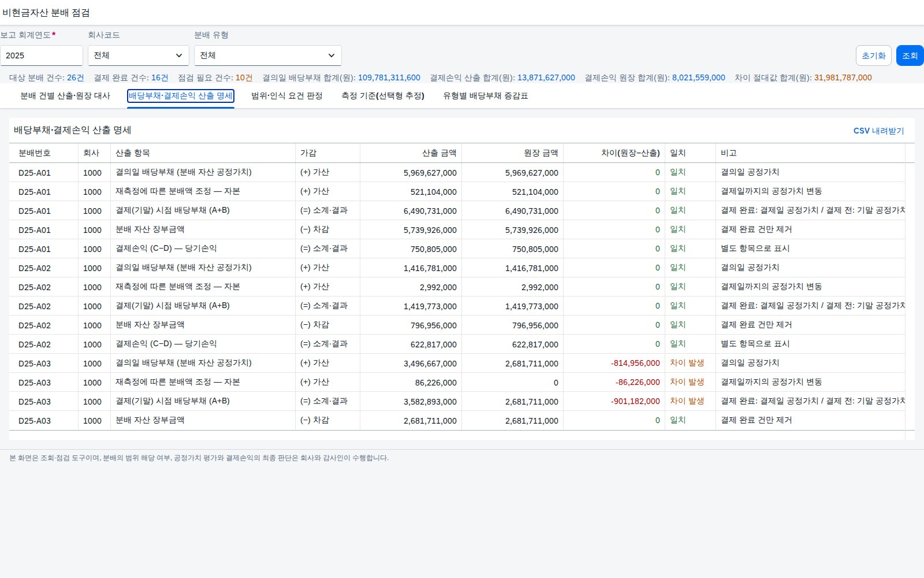
Task: Select 배당부채·결제손익 산출 명세 tab
Action: click(x=181, y=96)
